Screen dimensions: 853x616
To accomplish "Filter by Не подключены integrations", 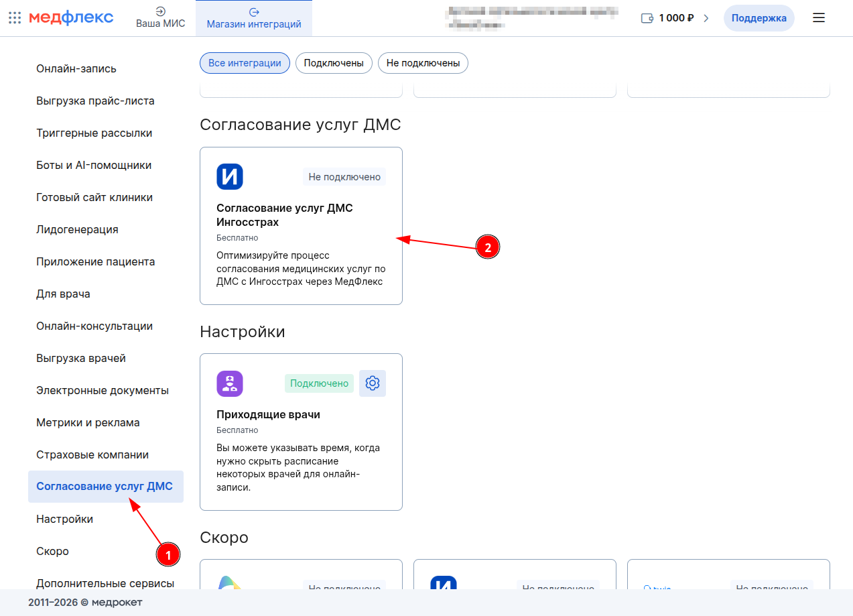I will 423,63.
